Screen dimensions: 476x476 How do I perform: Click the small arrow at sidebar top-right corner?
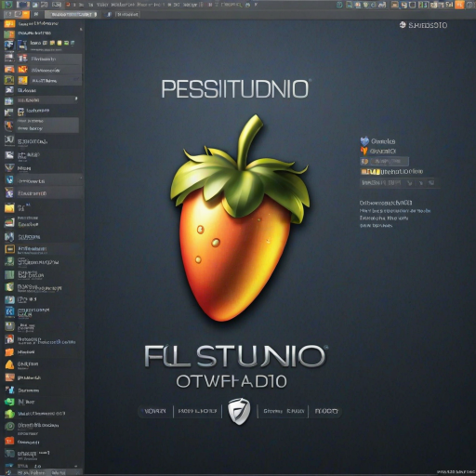[81, 29]
